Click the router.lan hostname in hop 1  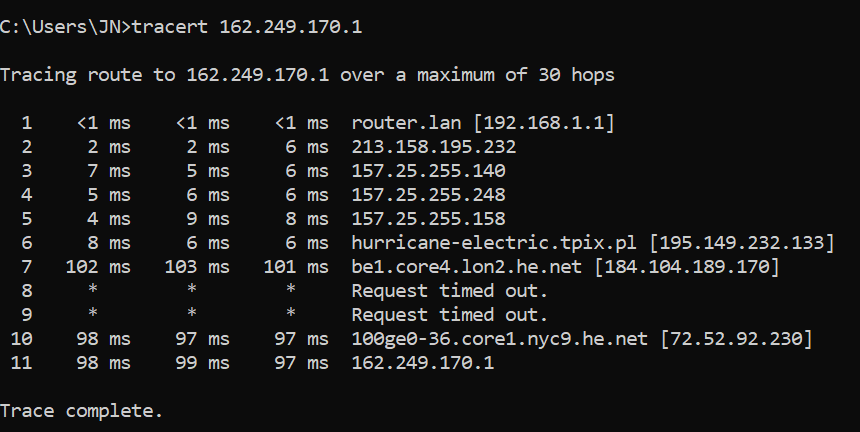pos(406,122)
